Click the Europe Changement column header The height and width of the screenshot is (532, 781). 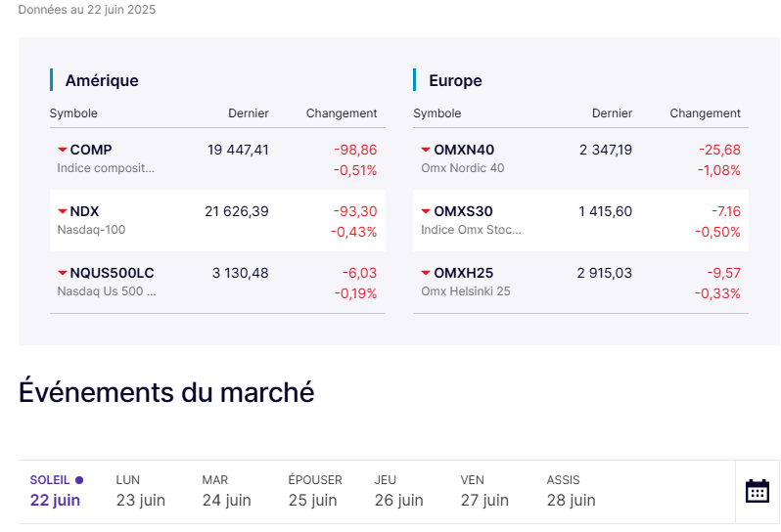click(x=705, y=113)
